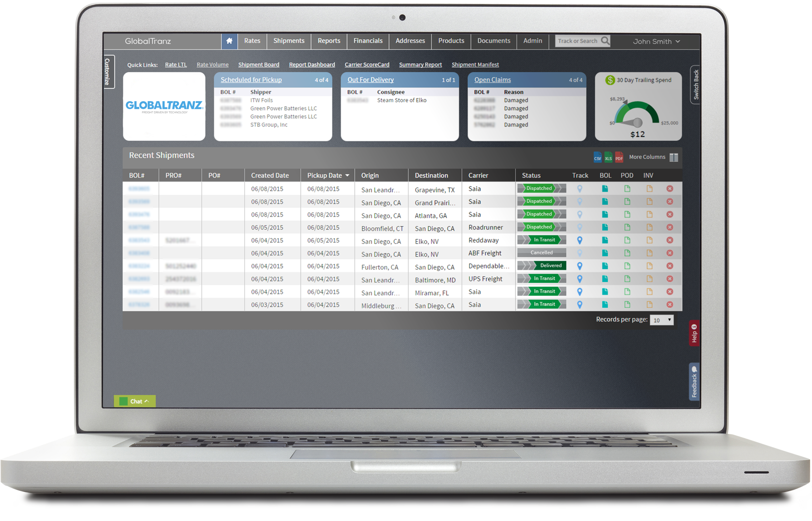Open BOL document for Grand Prairie row
Viewport: 812px width, 521px height.
(x=605, y=202)
